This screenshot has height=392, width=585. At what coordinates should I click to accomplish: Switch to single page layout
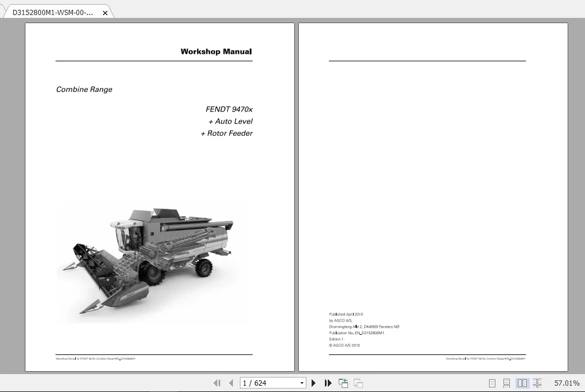[492, 383]
